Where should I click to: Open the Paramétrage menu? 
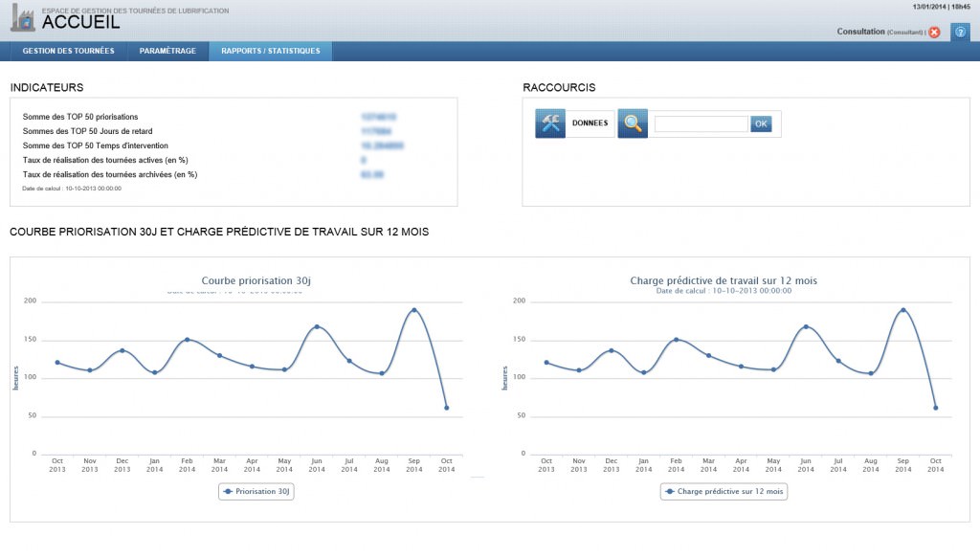pos(167,52)
